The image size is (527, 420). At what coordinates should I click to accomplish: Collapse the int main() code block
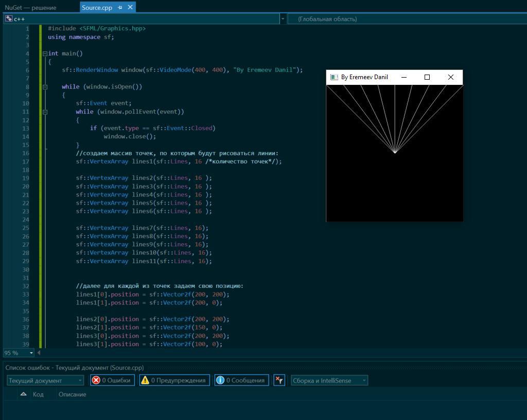tap(45, 53)
